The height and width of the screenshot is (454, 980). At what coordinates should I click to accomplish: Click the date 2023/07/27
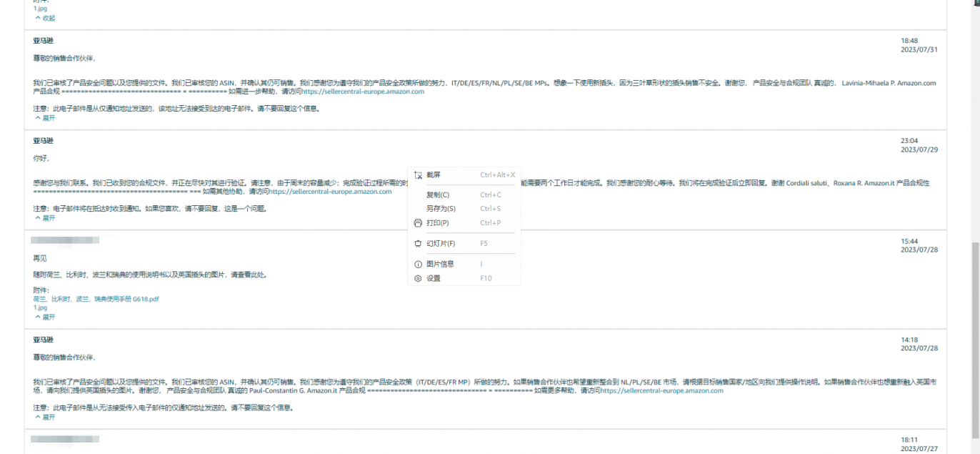(919, 449)
